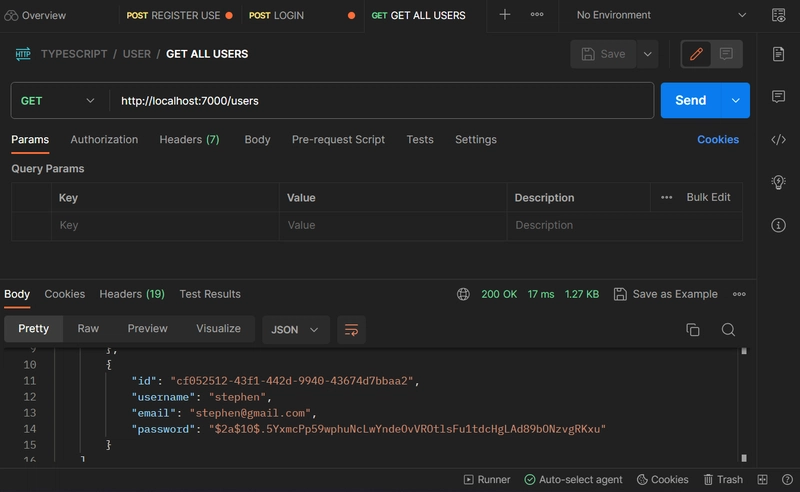The width and height of the screenshot is (800, 492).
Task: Open TYPESCRIPT collection breadcrumb
Action: [x=74, y=54]
